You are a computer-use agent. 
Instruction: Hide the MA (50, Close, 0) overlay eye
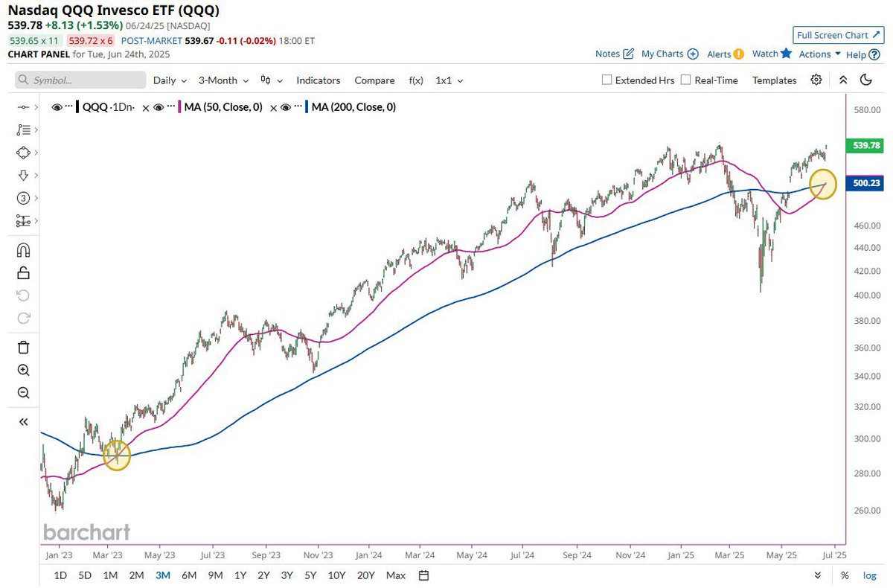coord(159,106)
